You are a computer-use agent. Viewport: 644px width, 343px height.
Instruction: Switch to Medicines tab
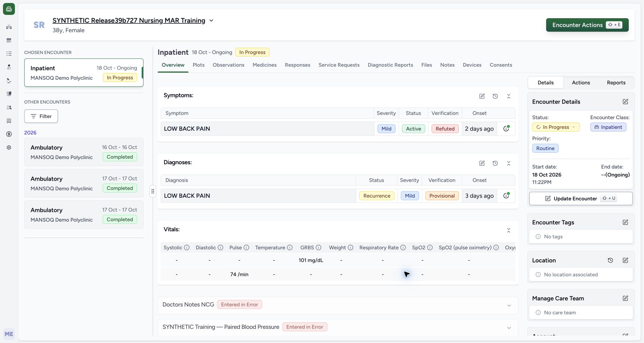pyautogui.click(x=265, y=65)
